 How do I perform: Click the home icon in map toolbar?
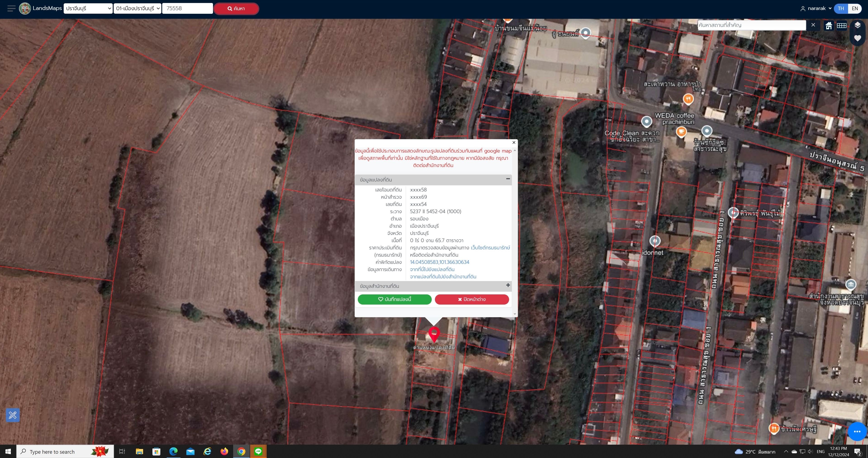coord(829,26)
